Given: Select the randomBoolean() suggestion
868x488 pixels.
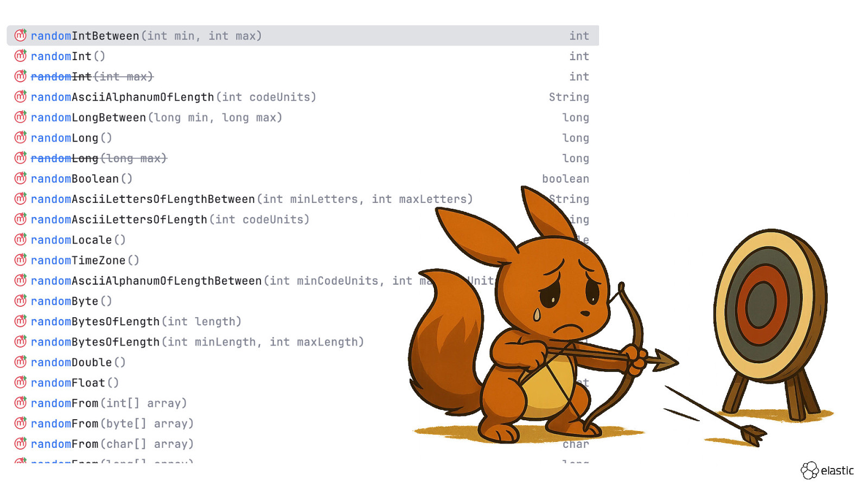Looking at the screenshot, I should pos(303,178).
